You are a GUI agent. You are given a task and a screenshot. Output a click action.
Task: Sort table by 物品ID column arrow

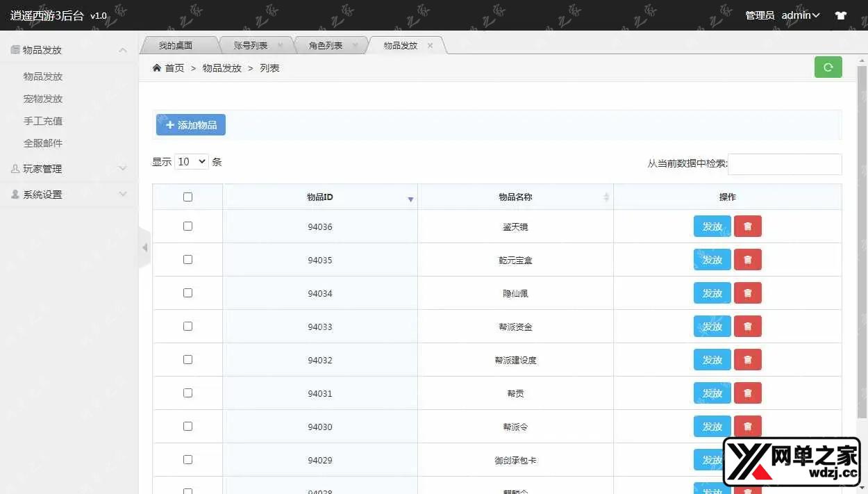tap(410, 199)
